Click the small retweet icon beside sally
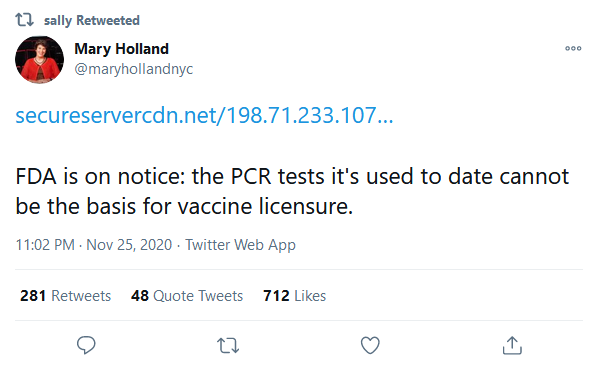 pos(24,19)
